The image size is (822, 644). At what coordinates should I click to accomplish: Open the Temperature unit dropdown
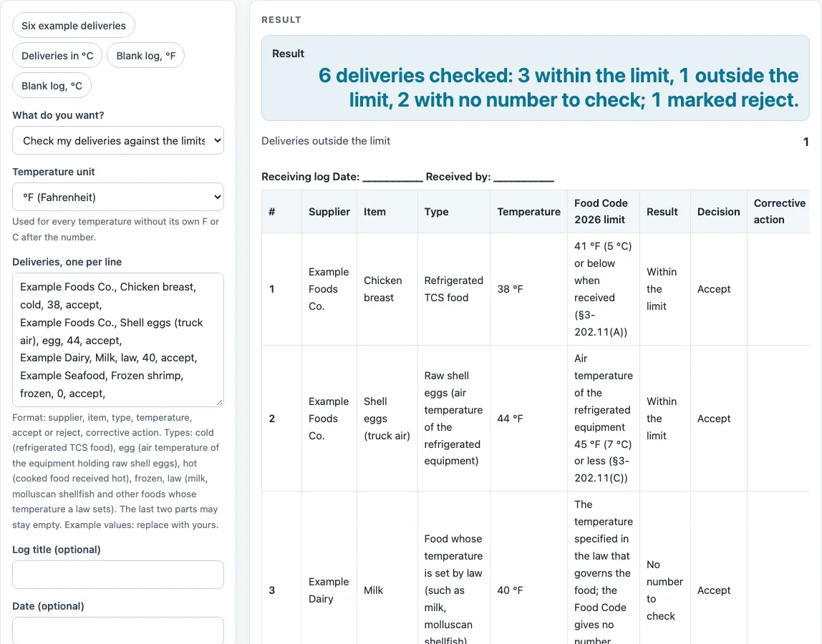click(x=118, y=197)
